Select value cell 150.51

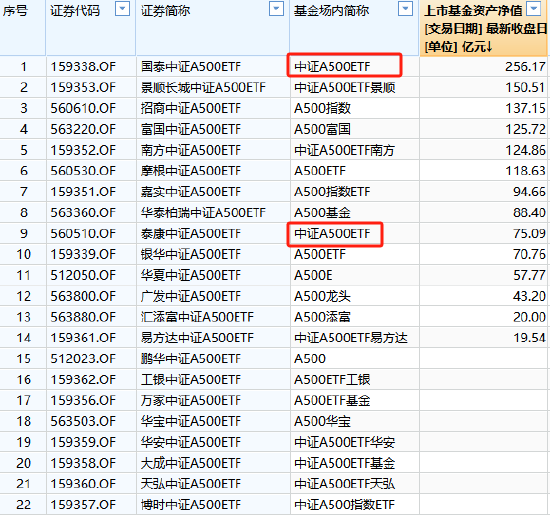pos(484,87)
